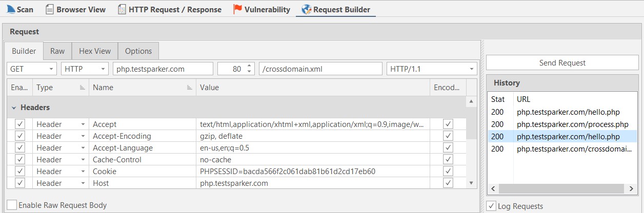Screen dimensions: 644x213
Task: Switch to the Raw tab
Action: [x=57, y=51]
